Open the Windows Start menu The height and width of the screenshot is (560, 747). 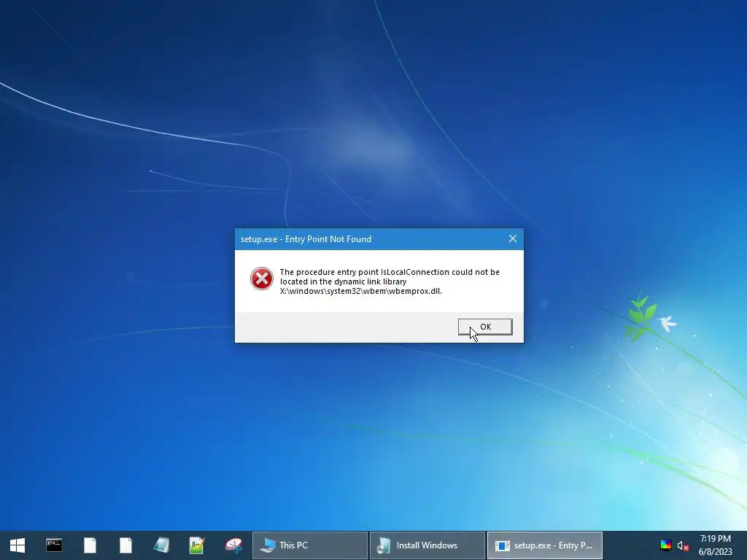(x=18, y=545)
